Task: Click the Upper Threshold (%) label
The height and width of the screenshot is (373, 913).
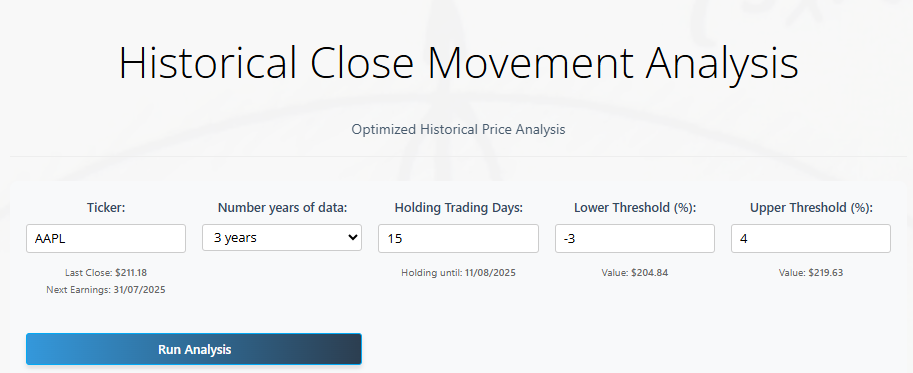Action: 811,208
